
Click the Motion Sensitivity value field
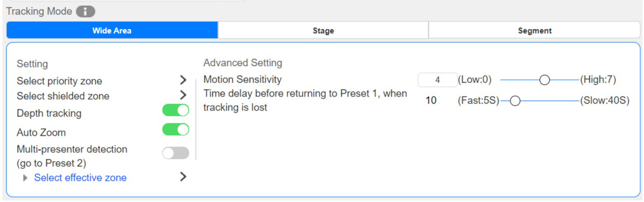[437, 80]
